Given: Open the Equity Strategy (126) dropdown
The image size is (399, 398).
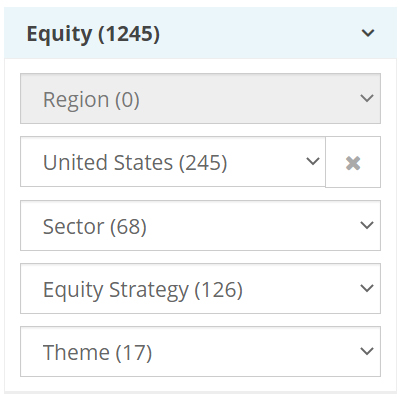Looking at the screenshot, I should tap(200, 288).
